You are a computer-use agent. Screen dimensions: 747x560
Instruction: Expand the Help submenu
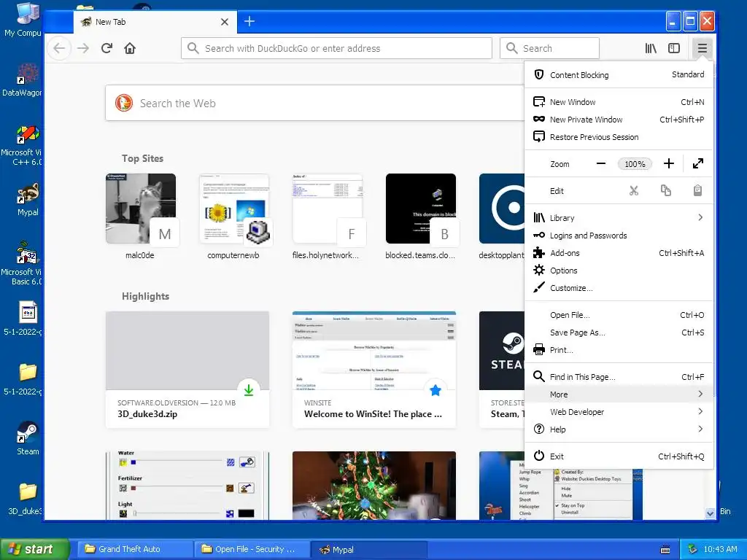click(619, 429)
